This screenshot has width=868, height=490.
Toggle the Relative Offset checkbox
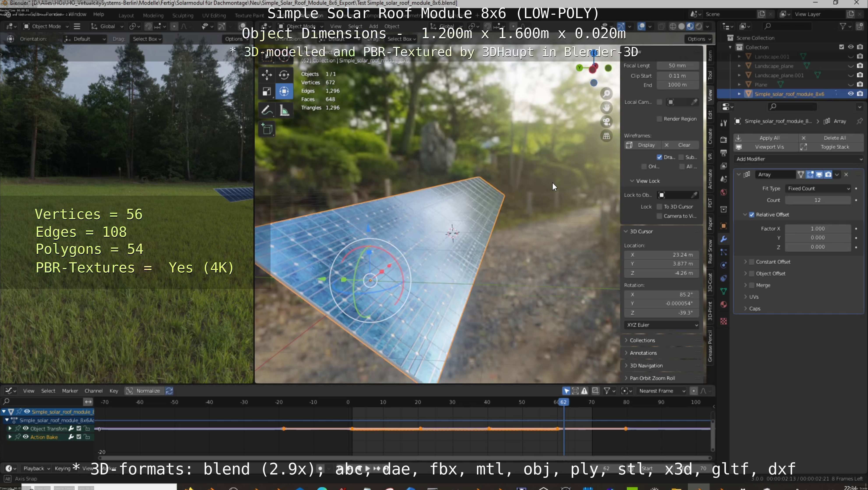point(751,214)
